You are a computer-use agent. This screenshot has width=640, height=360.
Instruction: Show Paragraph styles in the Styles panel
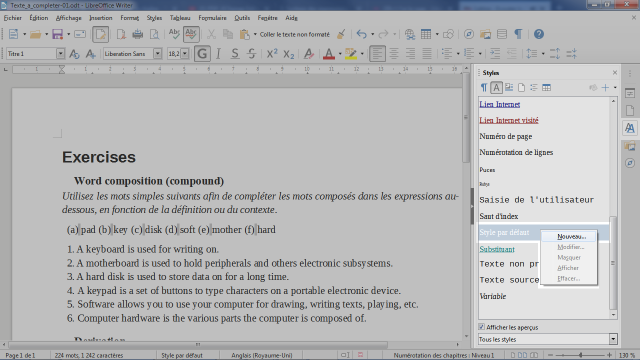coord(484,87)
